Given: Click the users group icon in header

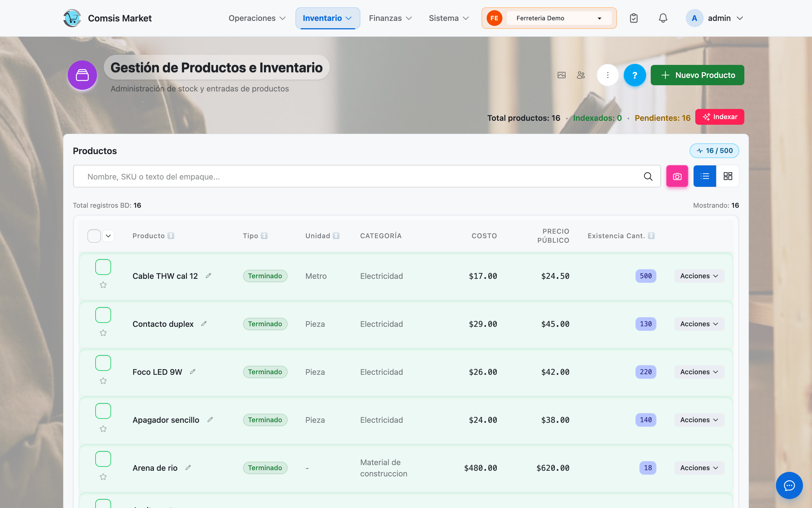Looking at the screenshot, I should (x=581, y=75).
